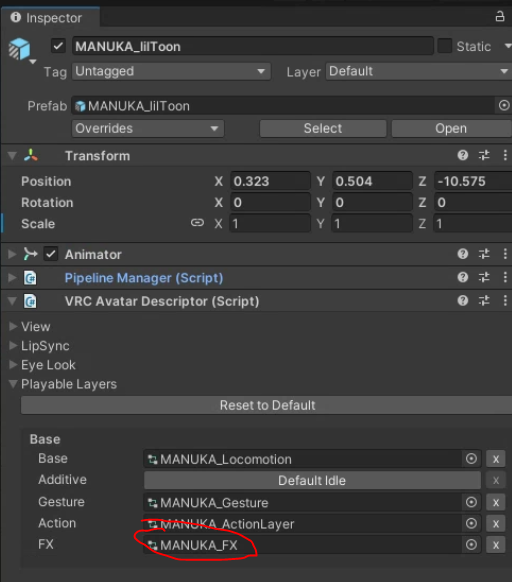512x582 pixels.
Task: Expand the Animator component
Action: [x=12, y=254]
